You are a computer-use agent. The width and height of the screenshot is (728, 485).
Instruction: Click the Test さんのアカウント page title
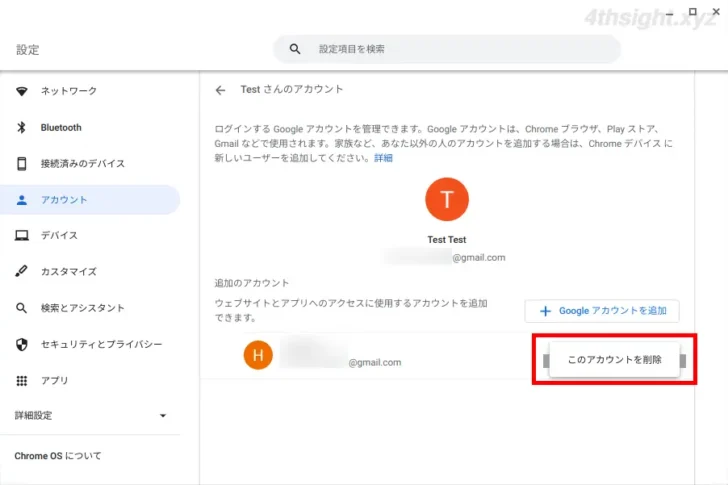(292, 89)
